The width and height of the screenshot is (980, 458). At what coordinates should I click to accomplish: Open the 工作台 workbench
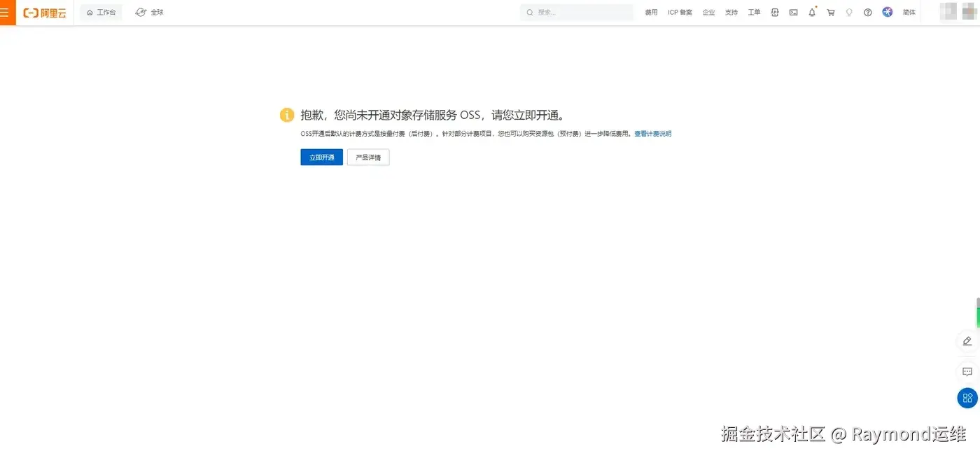tap(101, 13)
